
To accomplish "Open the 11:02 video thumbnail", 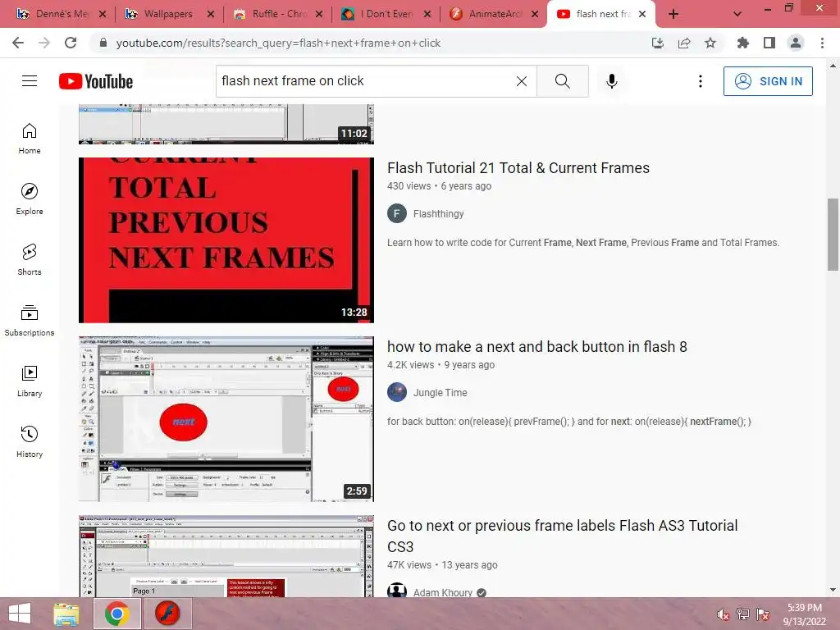I will 226,125.
